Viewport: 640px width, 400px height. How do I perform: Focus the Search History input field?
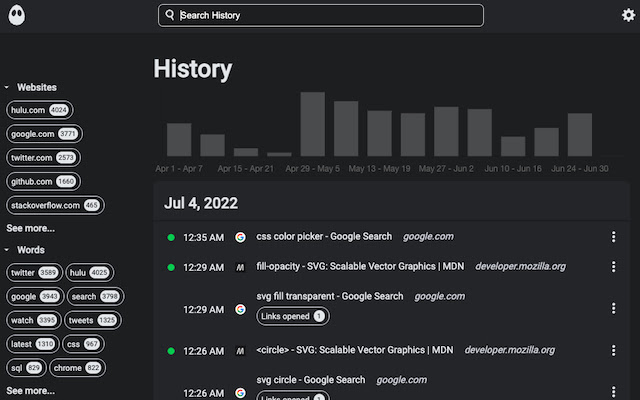[x=321, y=16]
